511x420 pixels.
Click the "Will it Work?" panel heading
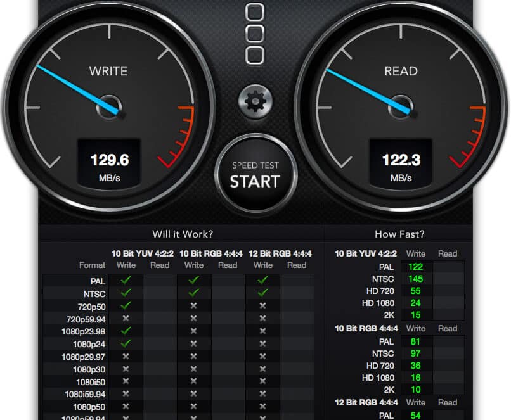pos(183,234)
